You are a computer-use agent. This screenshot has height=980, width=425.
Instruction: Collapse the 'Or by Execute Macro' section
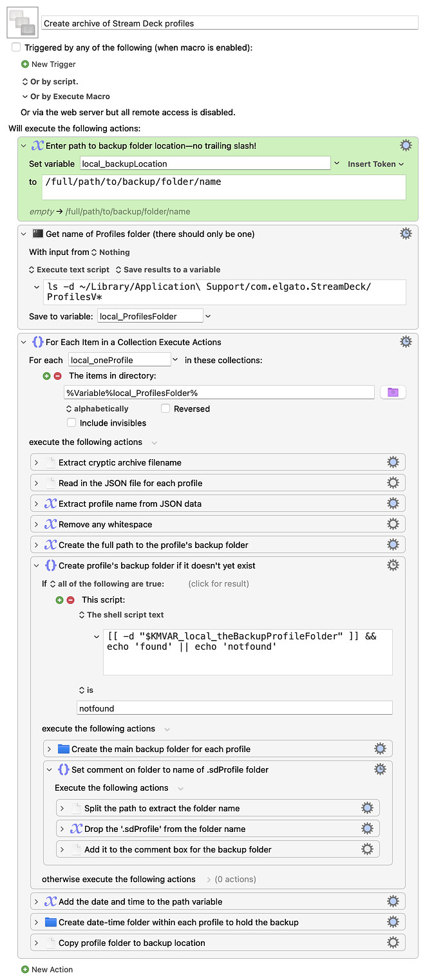(25, 97)
